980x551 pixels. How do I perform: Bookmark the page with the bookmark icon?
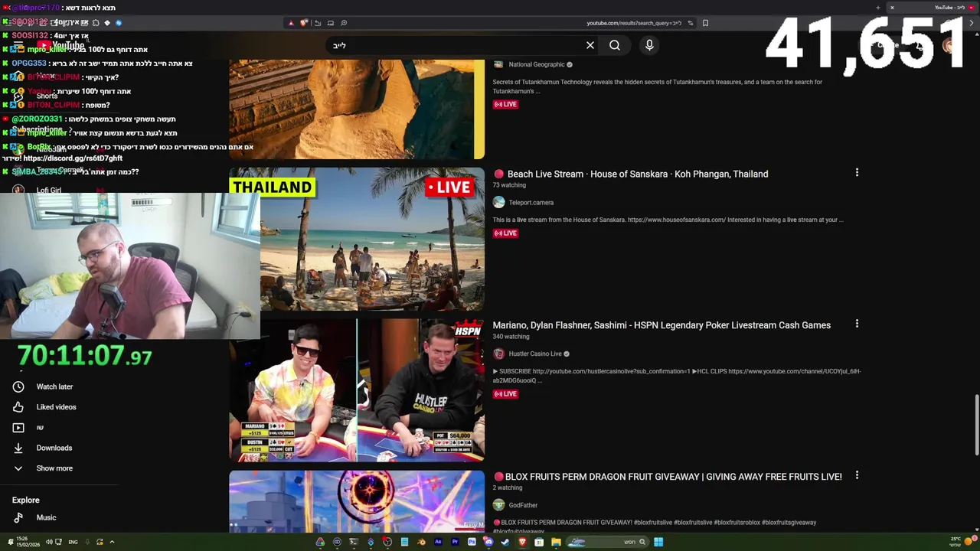tap(705, 23)
